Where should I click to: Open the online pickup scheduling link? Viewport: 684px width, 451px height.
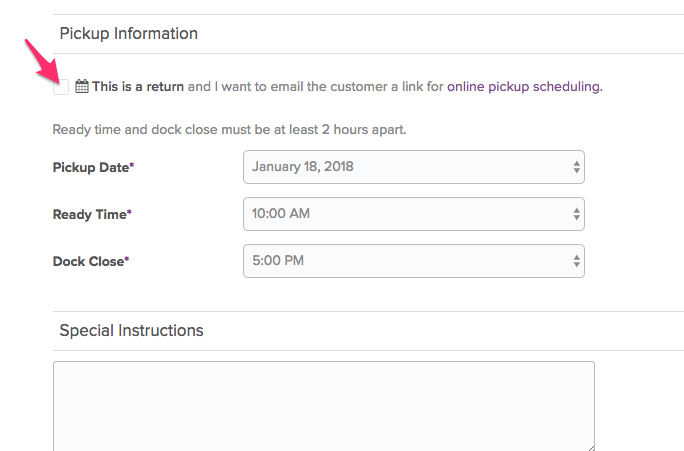pyautogui.click(x=525, y=87)
